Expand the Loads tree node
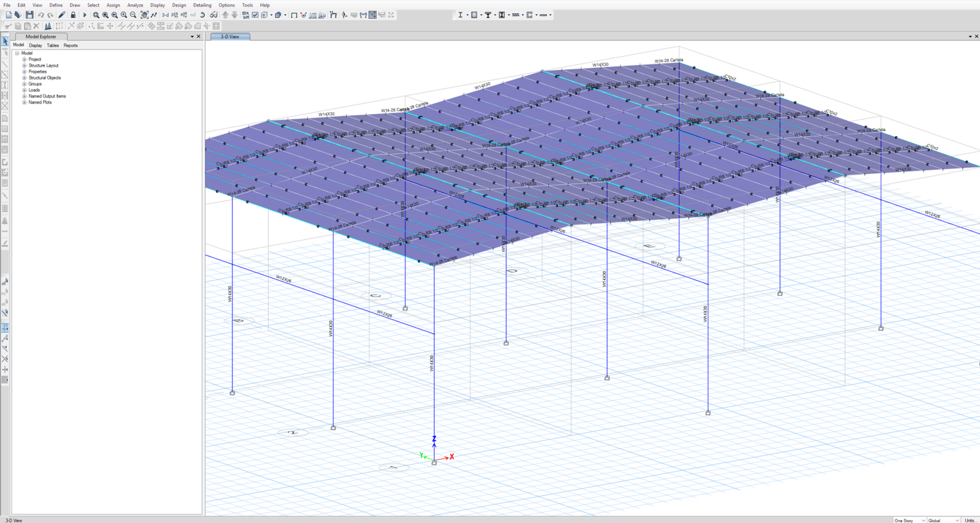Image resolution: width=980 pixels, height=523 pixels. (24, 90)
